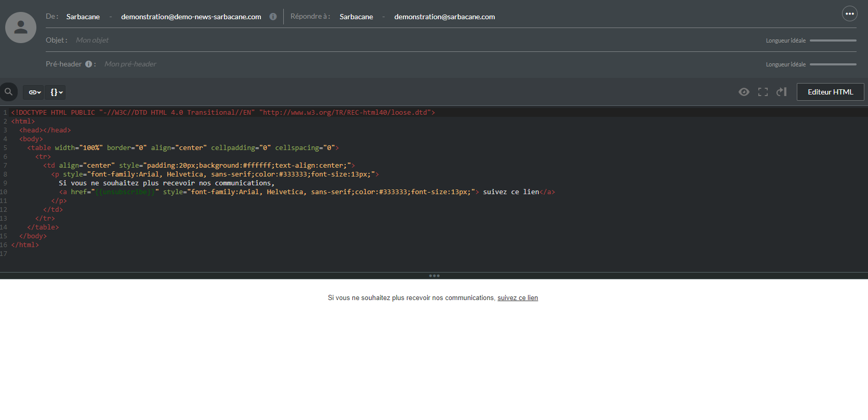Image resolution: width=868 pixels, height=420 pixels.
Task: Click the <p style="font-family:Arial line
Action: 215,174
